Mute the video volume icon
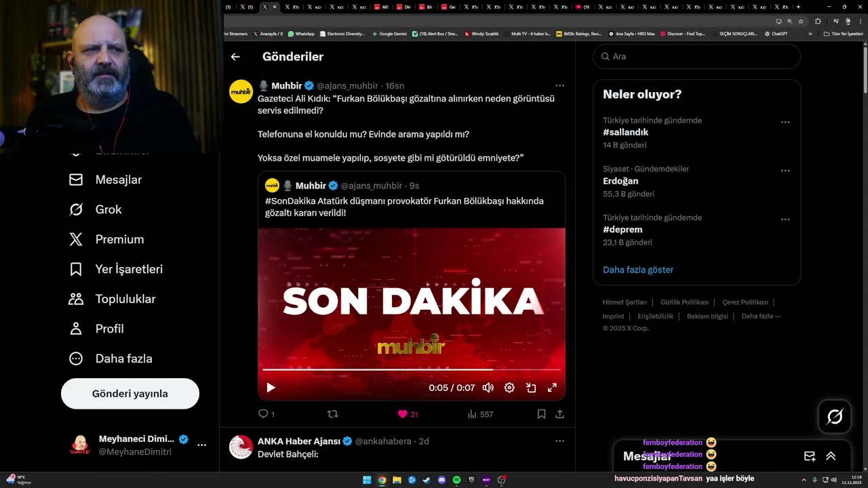The image size is (868, 488). (488, 388)
